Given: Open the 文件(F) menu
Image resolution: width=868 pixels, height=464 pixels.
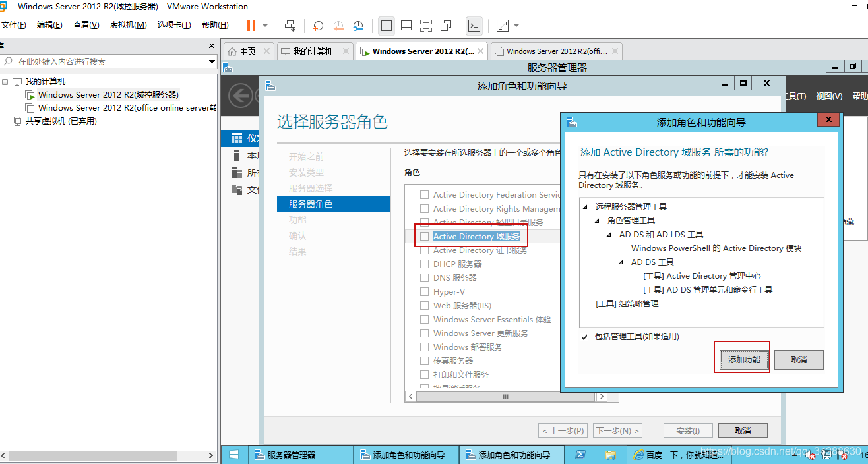Looking at the screenshot, I should [x=13, y=25].
